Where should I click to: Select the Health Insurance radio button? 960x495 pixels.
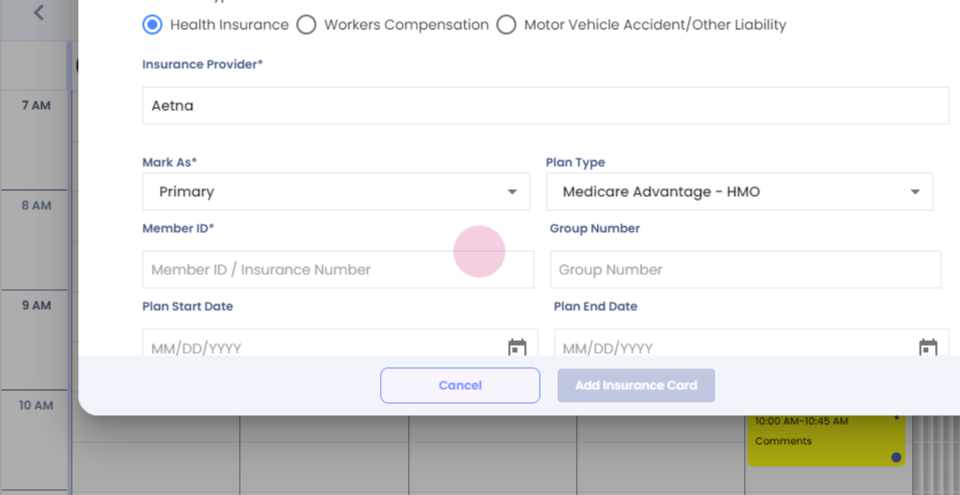click(x=152, y=25)
